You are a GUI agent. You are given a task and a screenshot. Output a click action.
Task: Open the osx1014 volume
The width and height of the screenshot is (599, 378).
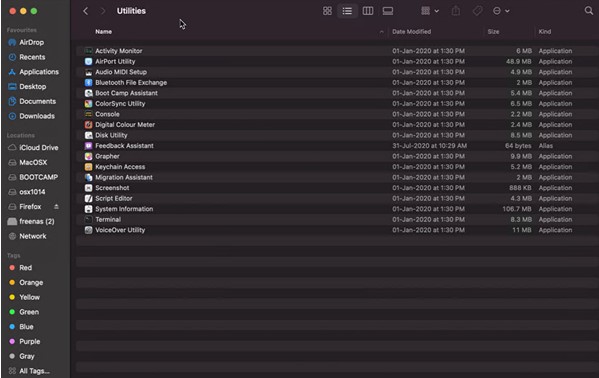point(32,192)
